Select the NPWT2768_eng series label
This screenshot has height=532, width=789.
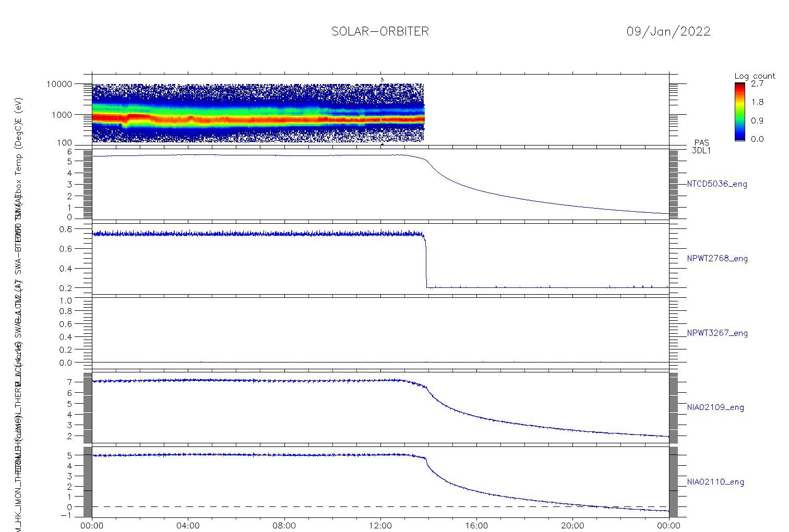click(x=717, y=259)
